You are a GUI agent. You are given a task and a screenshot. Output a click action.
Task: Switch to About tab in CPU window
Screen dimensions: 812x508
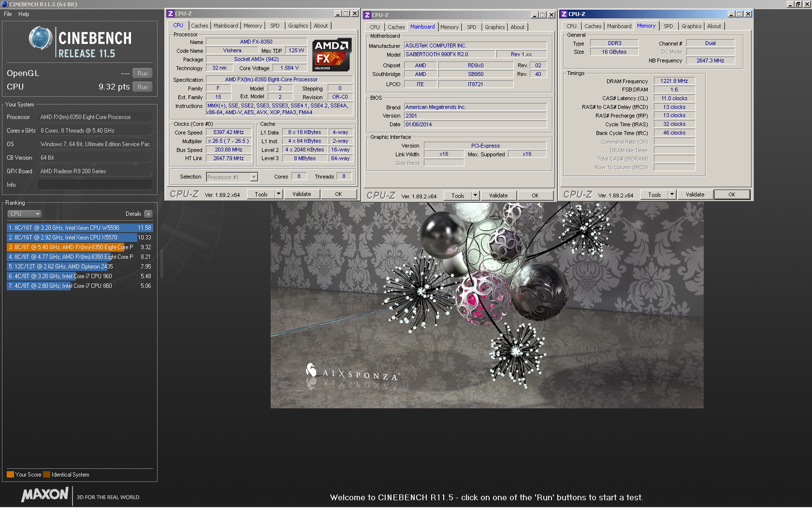321,26
